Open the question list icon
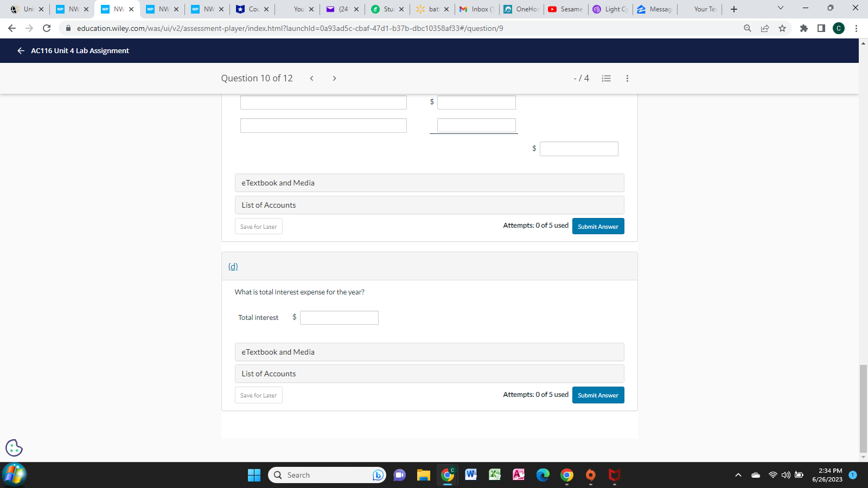 pos(607,78)
